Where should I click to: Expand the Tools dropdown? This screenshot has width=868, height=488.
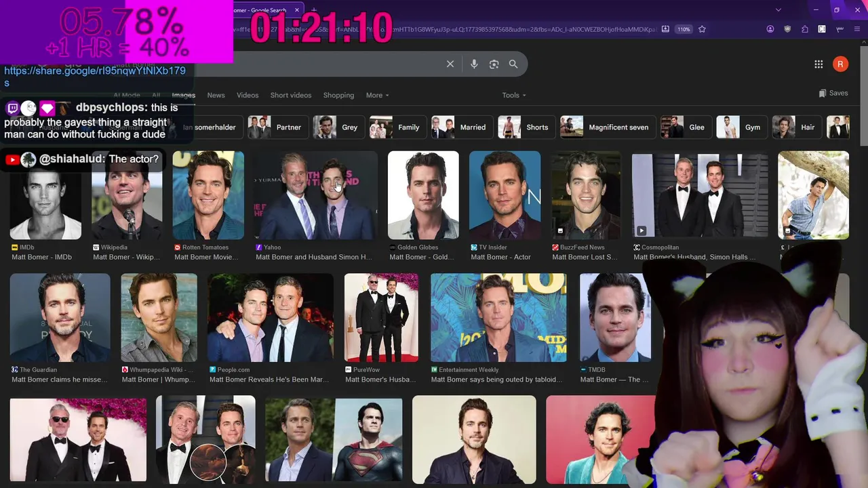[514, 96]
